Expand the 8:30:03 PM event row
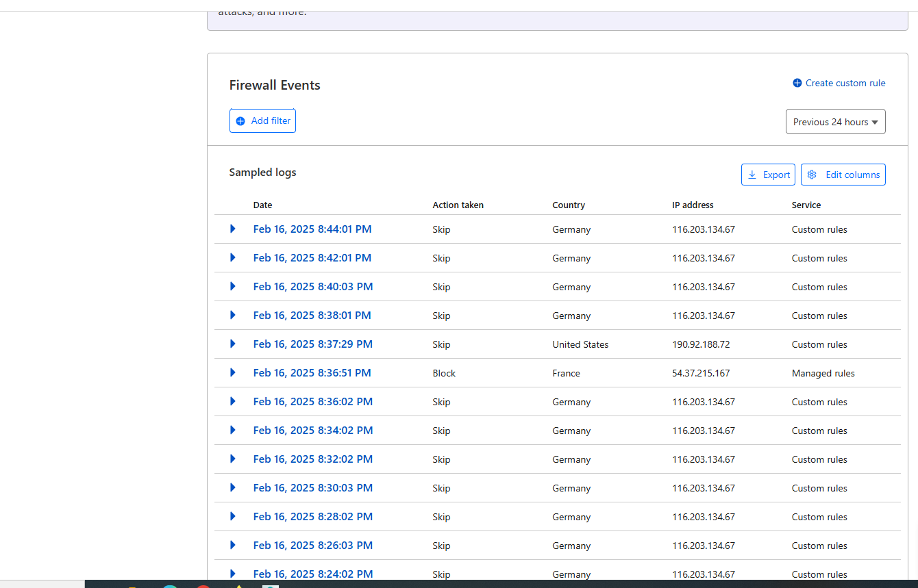The image size is (918, 588). coord(233,487)
